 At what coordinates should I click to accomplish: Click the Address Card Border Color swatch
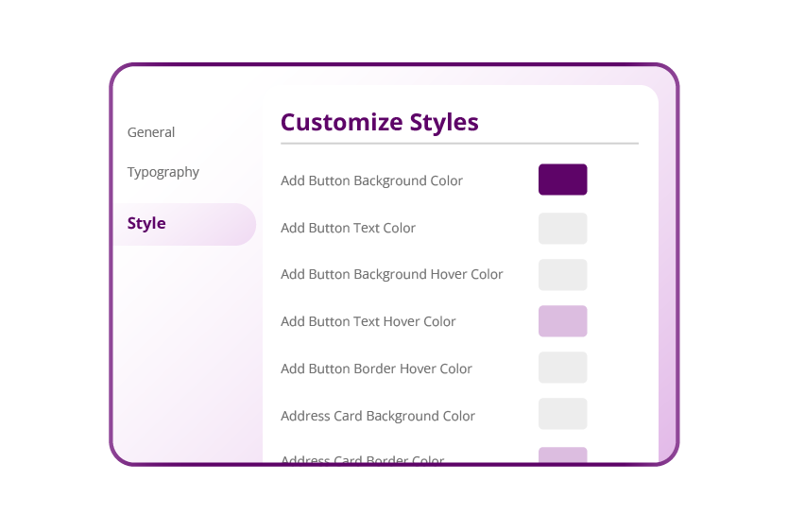coord(562,455)
